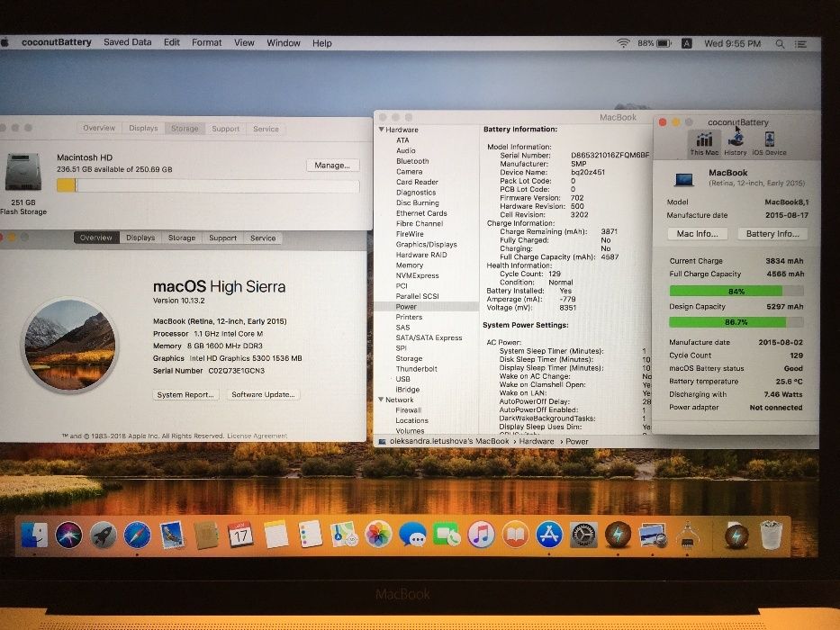The image size is (840, 630).
Task: Open History view in coconutBattery
Action: click(736, 144)
